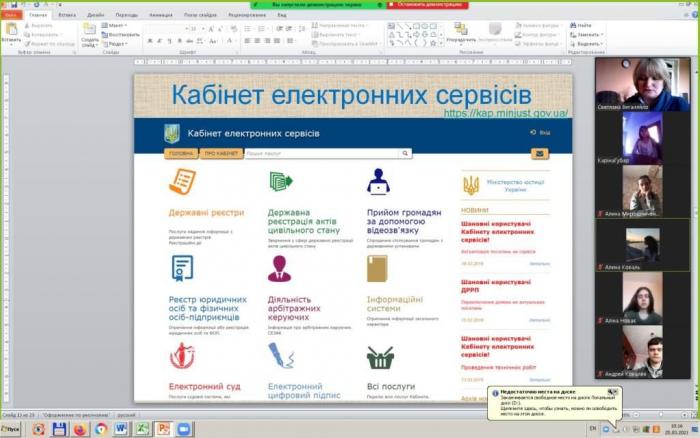
Task: Click the envelope mail button on site
Action: [539, 154]
